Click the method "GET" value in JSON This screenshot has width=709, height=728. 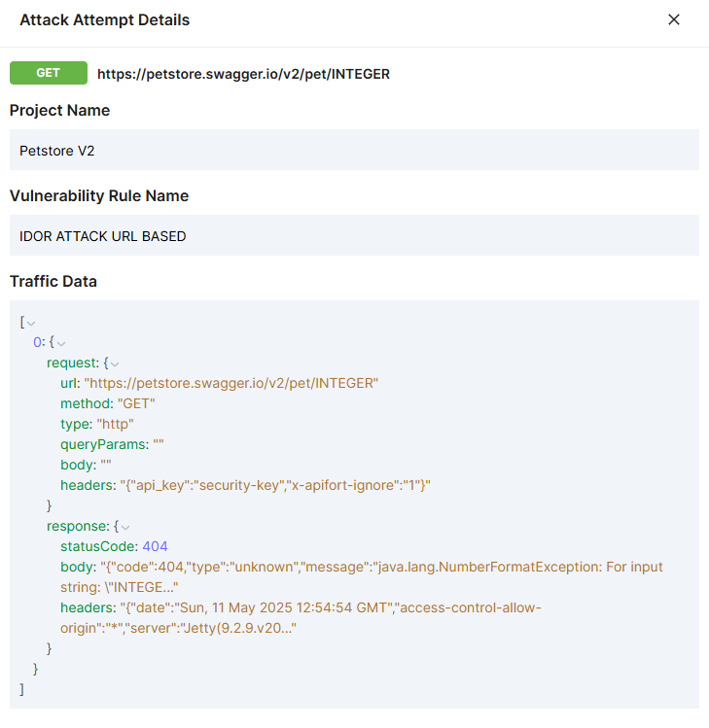[x=136, y=404]
